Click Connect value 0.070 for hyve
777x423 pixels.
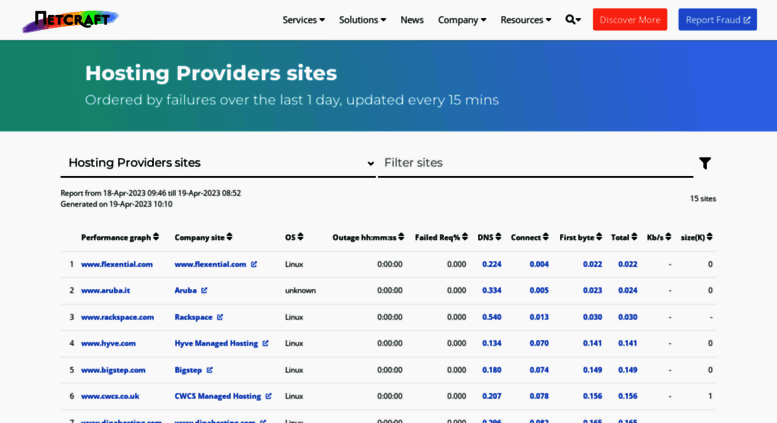coord(539,343)
